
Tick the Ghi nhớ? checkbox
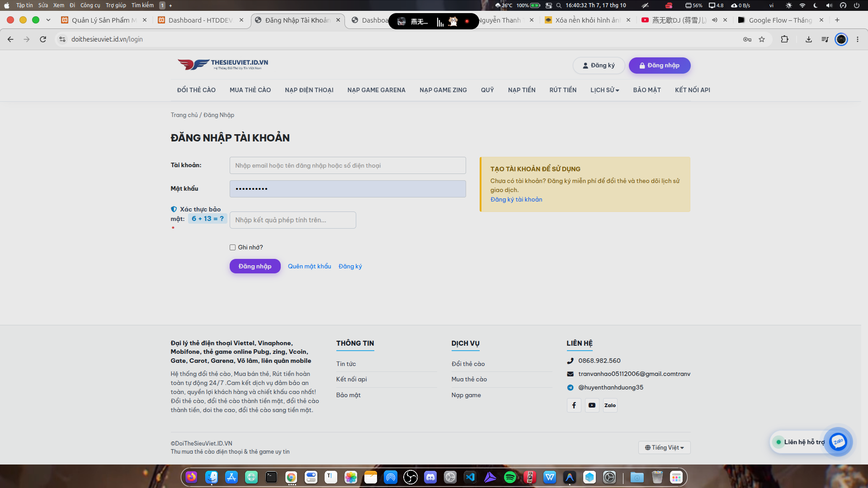pos(232,247)
